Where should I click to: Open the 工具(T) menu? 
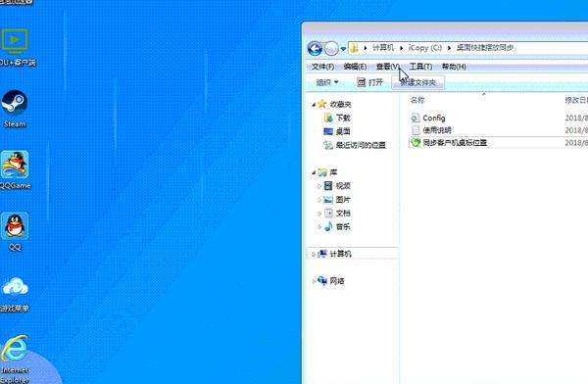(x=420, y=67)
